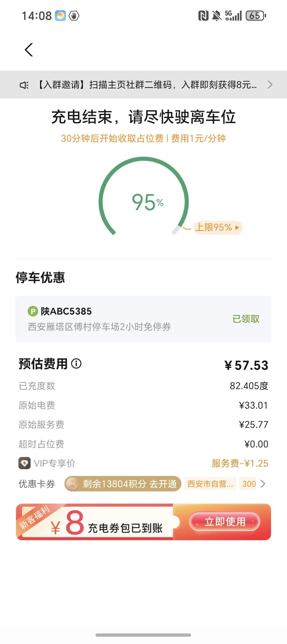Tap the 已领取 parking coupon status
The height and width of the screenshot is (644, 287).
[246, 319]
